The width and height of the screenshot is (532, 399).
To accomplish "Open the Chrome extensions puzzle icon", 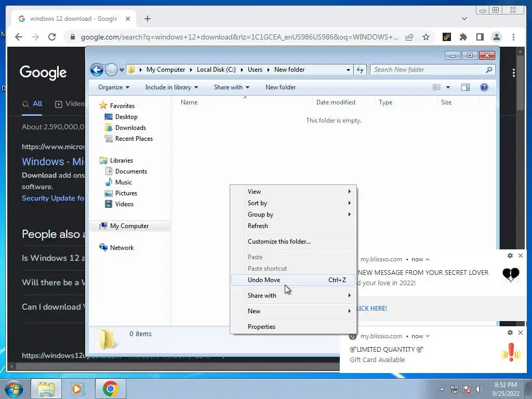I will (x=463, y=37).
